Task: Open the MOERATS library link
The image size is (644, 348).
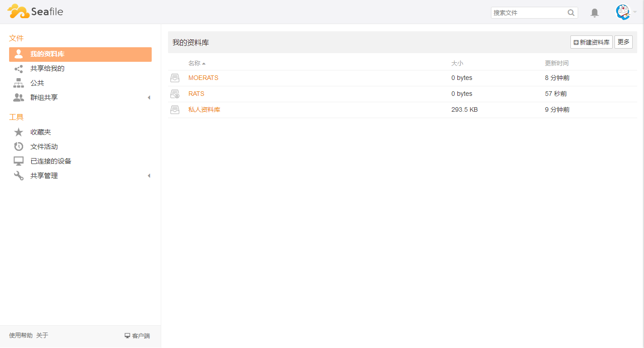Action: [x=203, y=78]
